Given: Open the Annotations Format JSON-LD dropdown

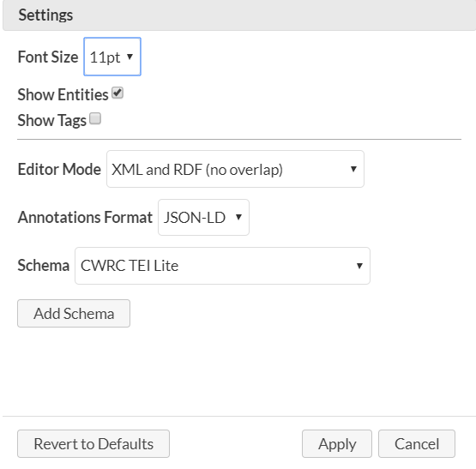Looking at the screenshot, I should point(204,217).
